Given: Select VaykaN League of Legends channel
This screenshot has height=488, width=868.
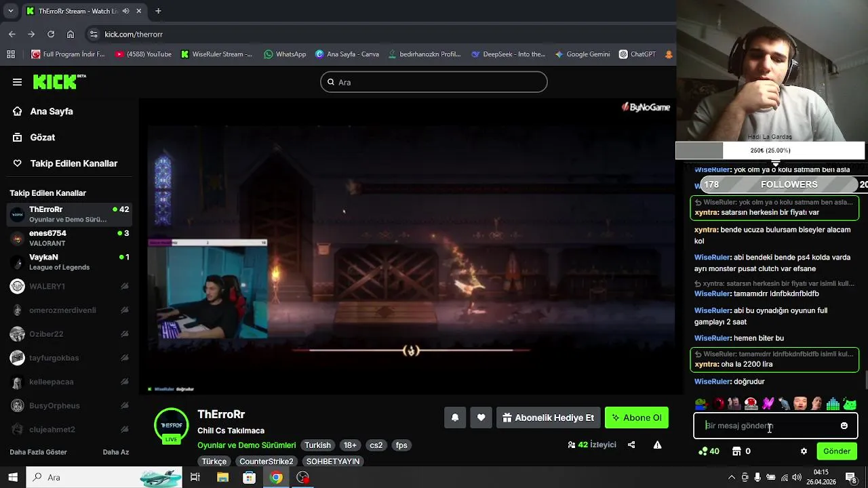Looking at the screenshot, I should click(x=69, y=262).
